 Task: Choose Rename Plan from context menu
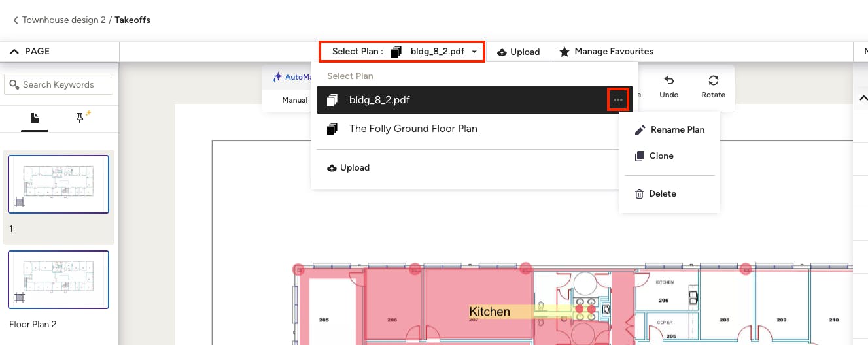click(x=670, y=130)
